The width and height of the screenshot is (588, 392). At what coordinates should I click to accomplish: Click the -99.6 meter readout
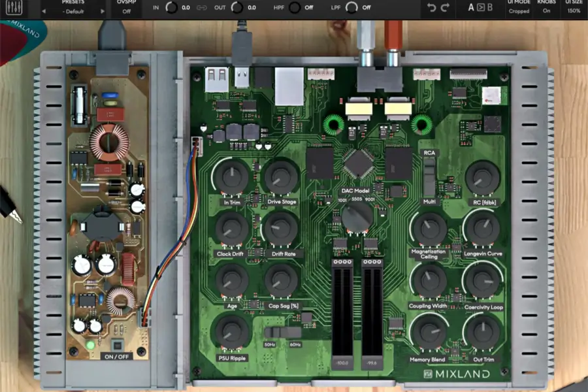pos(372,363)
